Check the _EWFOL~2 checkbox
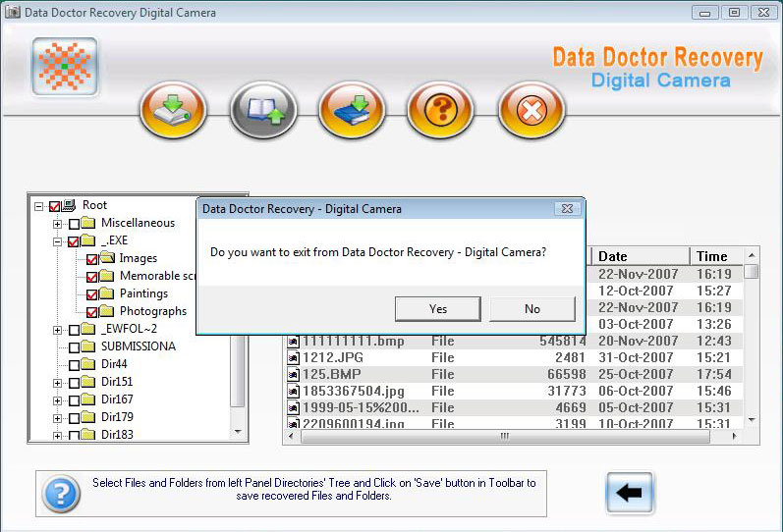The height and width of the screenshot is (532, 783). [x=74, y=330]
